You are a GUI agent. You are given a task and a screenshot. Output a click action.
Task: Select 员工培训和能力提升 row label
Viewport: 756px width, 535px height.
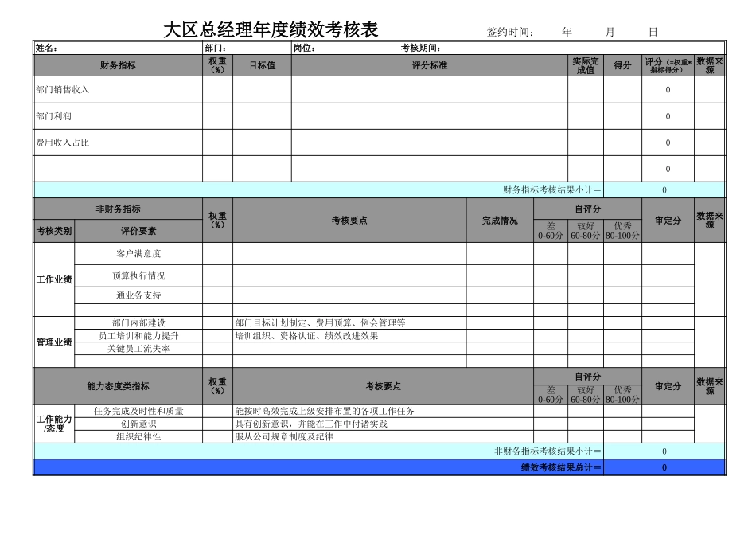138,336
